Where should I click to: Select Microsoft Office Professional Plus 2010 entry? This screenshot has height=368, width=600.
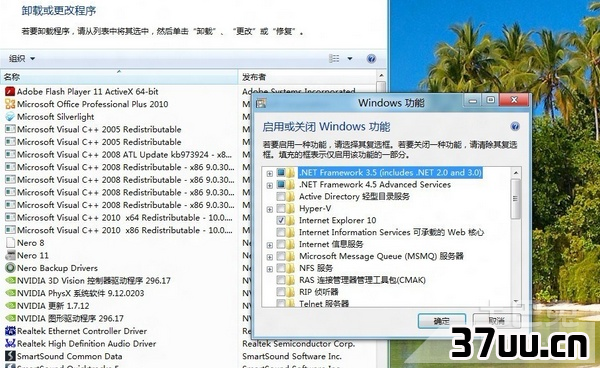click(92, 104)
